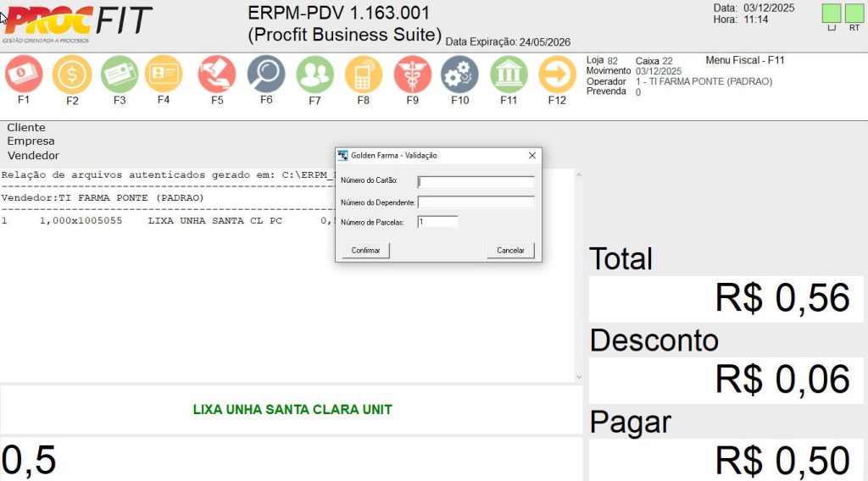The height and width of the screenshot is (481, 868).
Task: Click the LJ green status indicator
Action: 832,14
